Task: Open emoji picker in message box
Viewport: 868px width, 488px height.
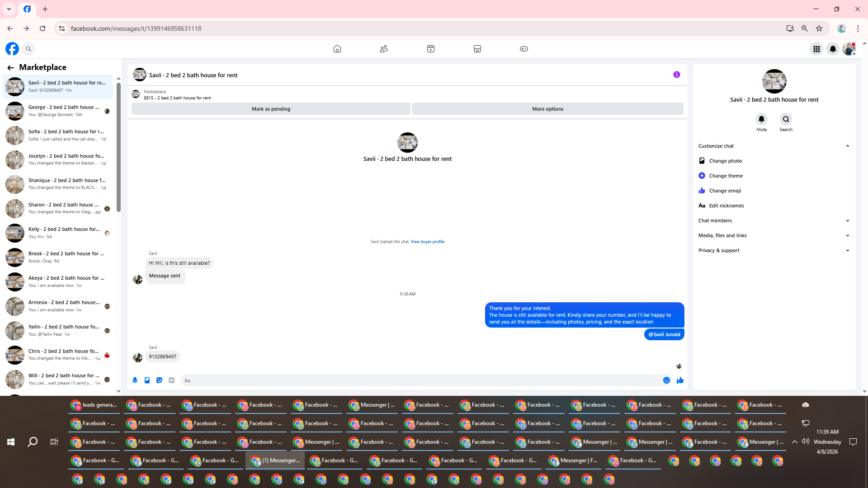Action: tap(666, 380)
